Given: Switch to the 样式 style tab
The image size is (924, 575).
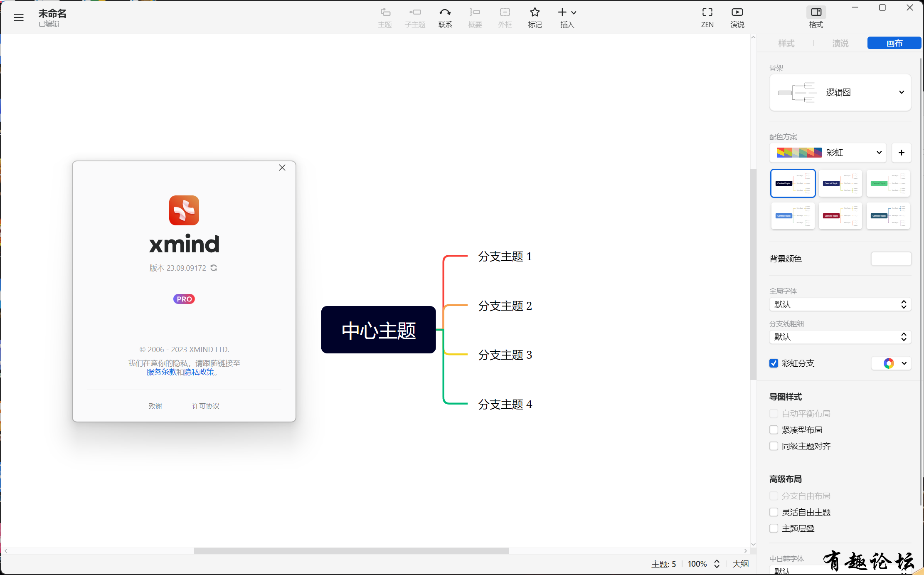Looking at the screenshot, I should 786,43.
